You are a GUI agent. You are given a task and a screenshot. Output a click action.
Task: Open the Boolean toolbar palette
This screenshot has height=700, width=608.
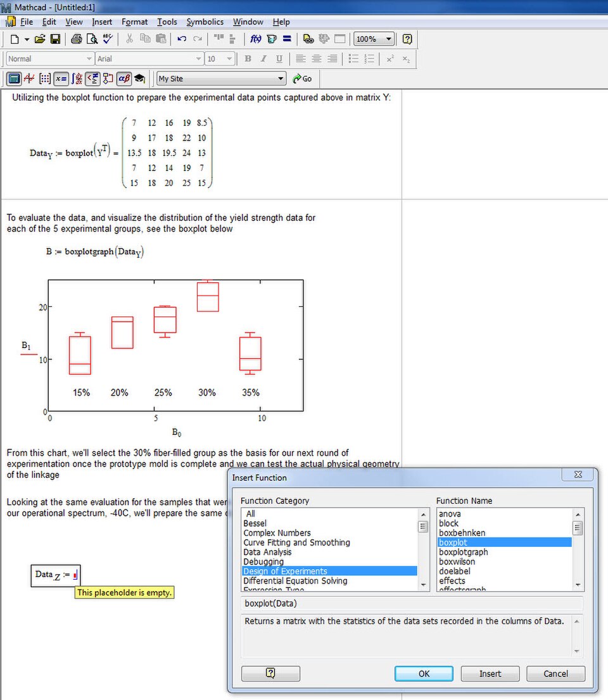(92, 79)
